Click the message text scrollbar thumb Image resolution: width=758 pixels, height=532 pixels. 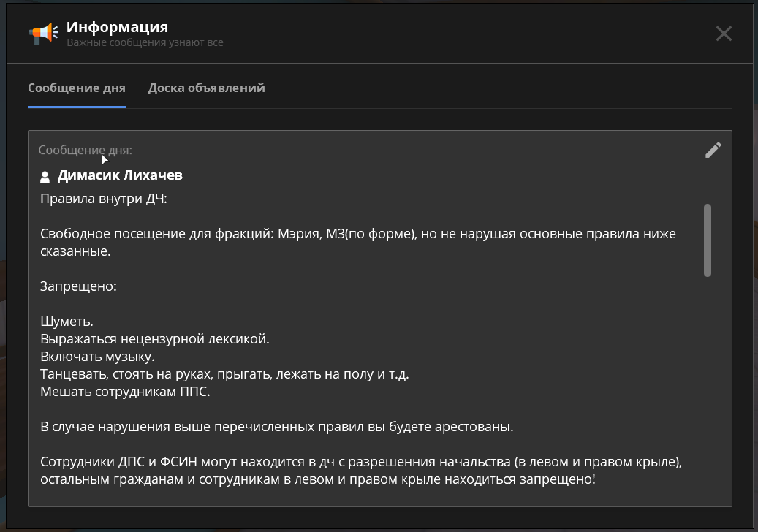[707, 240]
